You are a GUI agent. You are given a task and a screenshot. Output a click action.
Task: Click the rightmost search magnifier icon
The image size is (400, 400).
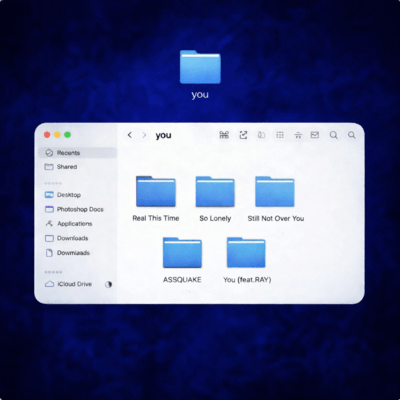(x=352, y=135)
